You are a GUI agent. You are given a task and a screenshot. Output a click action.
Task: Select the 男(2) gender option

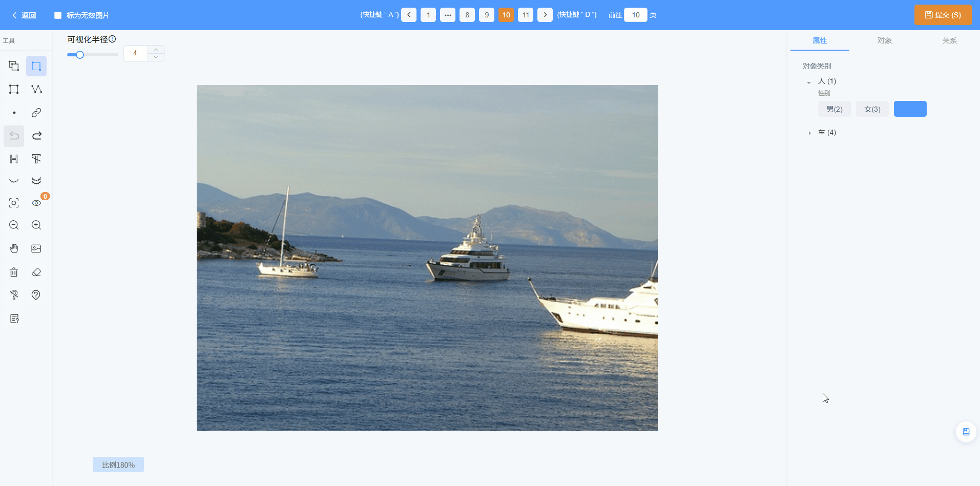pos(834,109)
